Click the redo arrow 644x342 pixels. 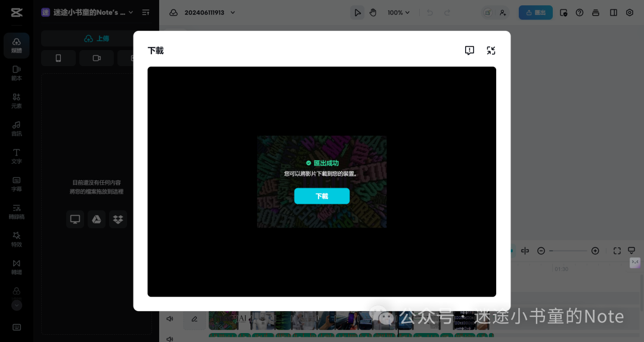(x=447, y=13)
